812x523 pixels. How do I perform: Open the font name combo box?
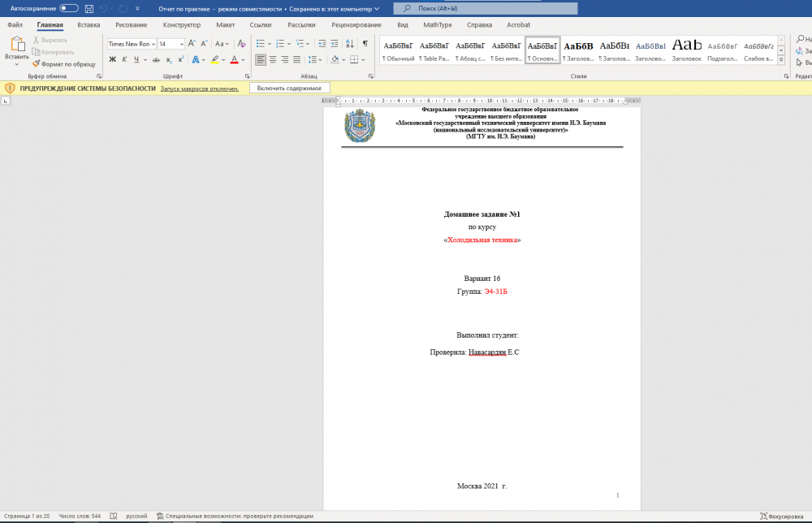[132, 44]
